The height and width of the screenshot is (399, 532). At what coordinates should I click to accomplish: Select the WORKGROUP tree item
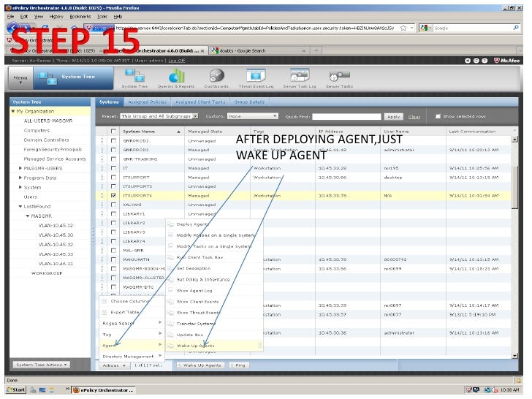tap(47, 273)
